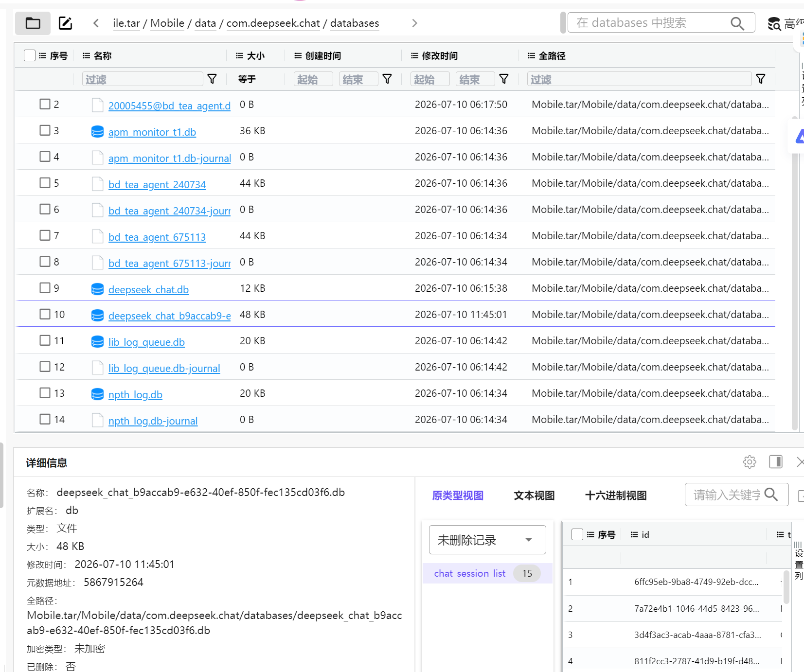Check the box for row 10

[45, 314]
